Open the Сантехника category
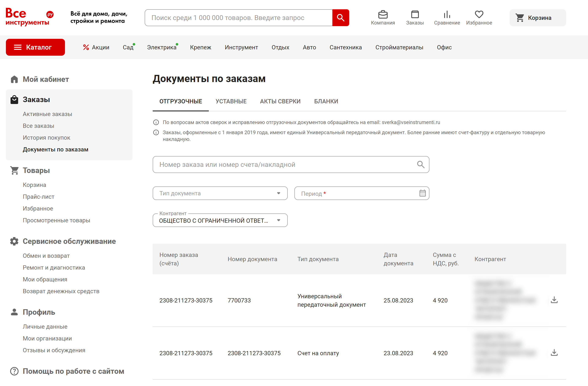This screenshot has width=588, height=386. pos(345,47)
